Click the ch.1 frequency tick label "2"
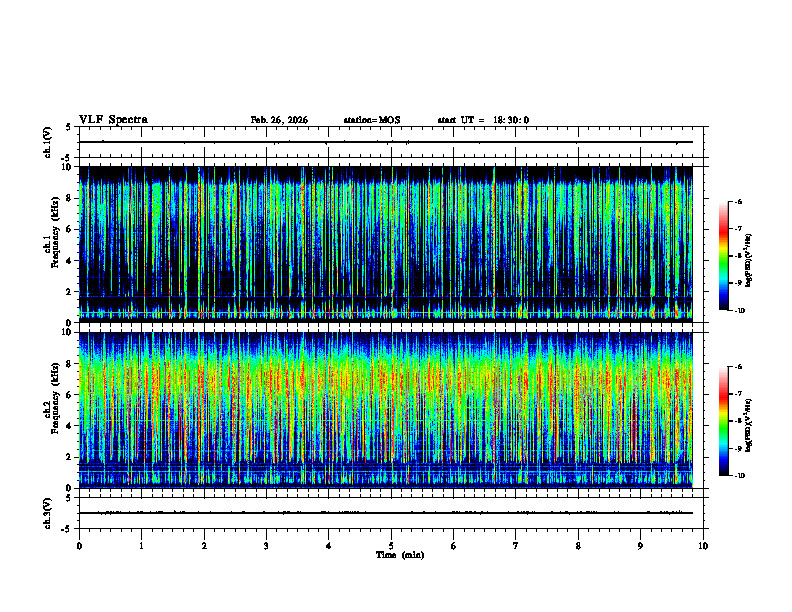The height and width of the screenshot is (612, 792). (70, 292)
